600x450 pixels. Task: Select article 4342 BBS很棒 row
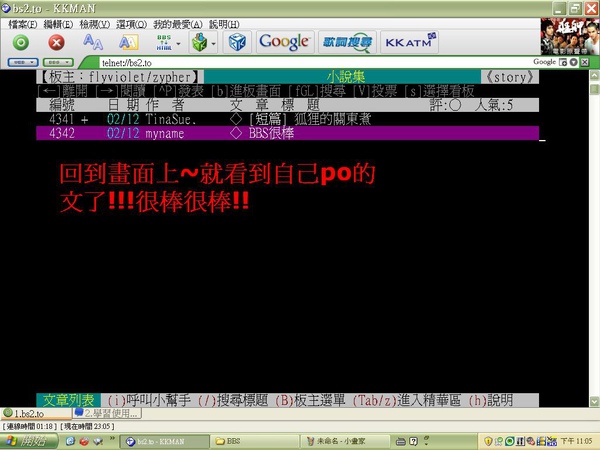tap(287, 133)
